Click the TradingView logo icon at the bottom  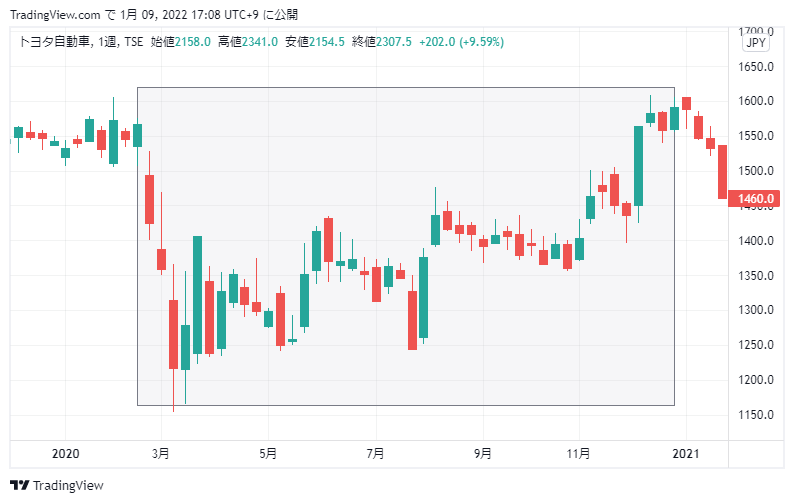click(20, 485)
